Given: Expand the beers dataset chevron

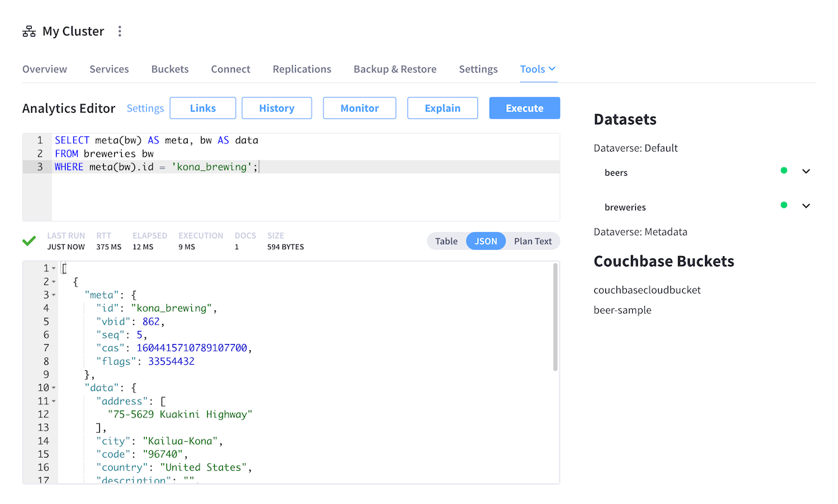Looking at the screenshot, I should [805, 171].
